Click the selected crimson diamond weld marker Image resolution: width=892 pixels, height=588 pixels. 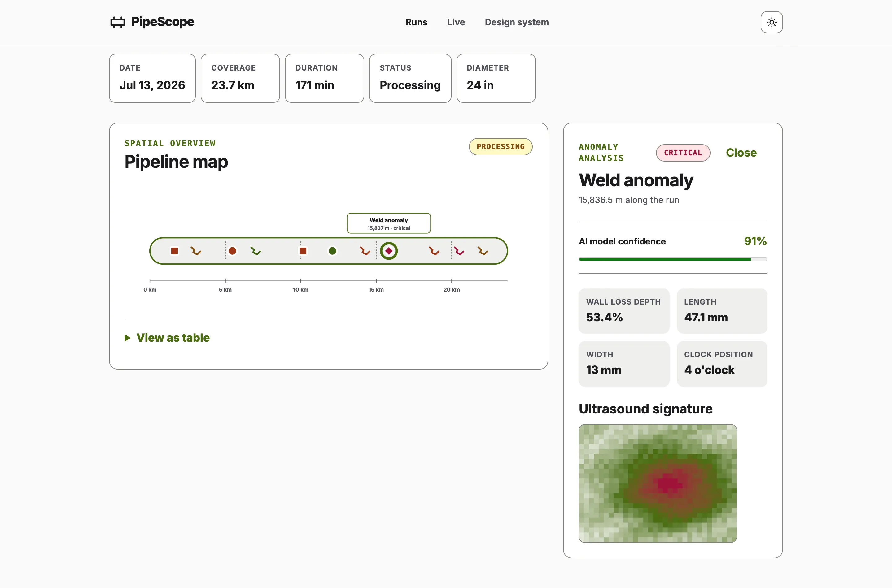coord(389,251)
